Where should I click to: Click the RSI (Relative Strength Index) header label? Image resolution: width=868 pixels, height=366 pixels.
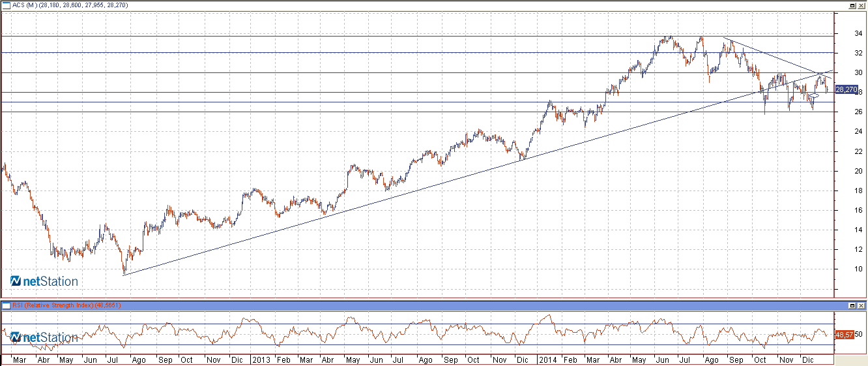click(53, 305)
